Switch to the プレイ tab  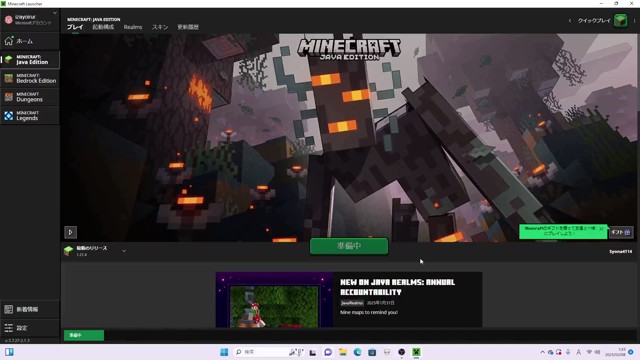pos(75,27)
